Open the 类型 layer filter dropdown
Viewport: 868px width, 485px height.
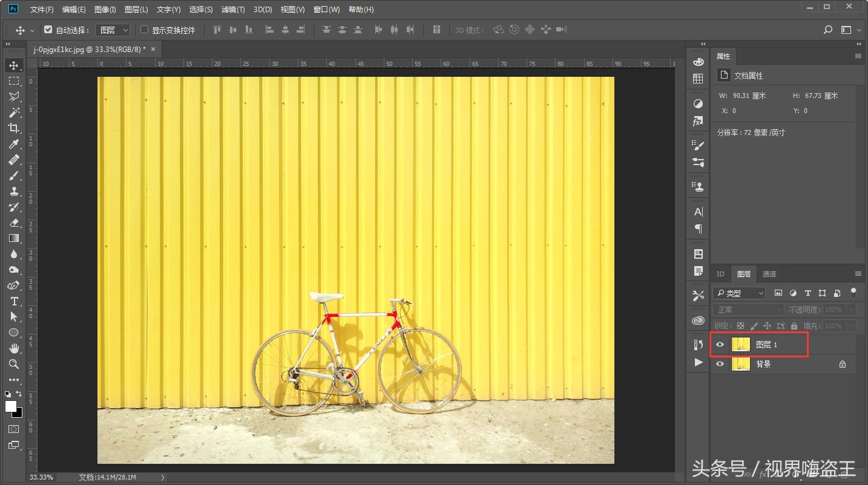pyautogui.click(x=739, y=293)
